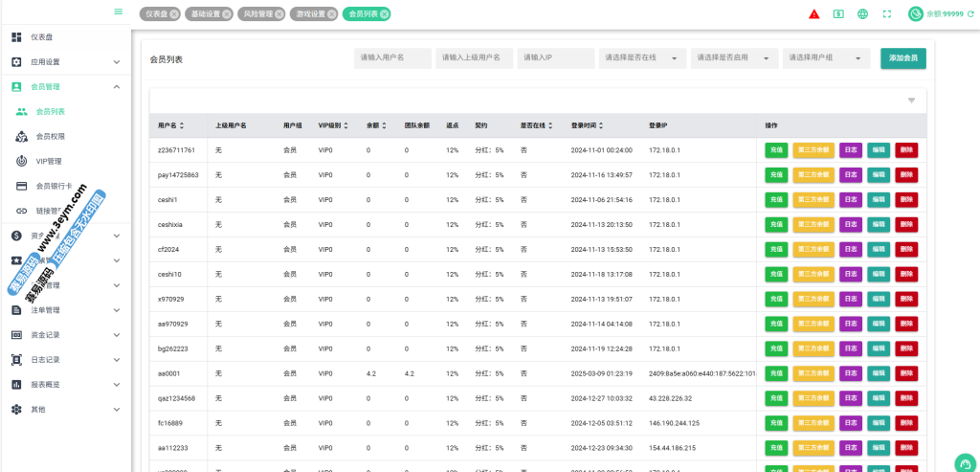
Task: Switch to the 仪表盘 tab
Action: pyautogui.click(x=156, y=14)
